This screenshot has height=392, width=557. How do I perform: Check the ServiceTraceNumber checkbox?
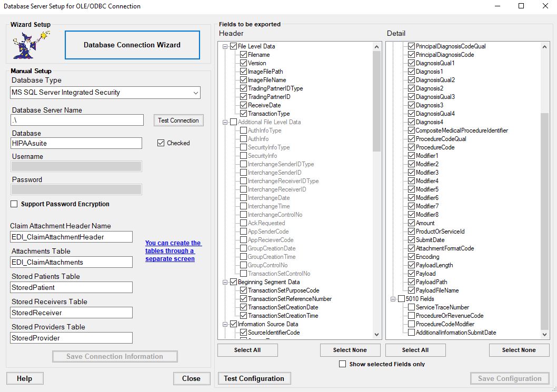[x=411, y=307]
